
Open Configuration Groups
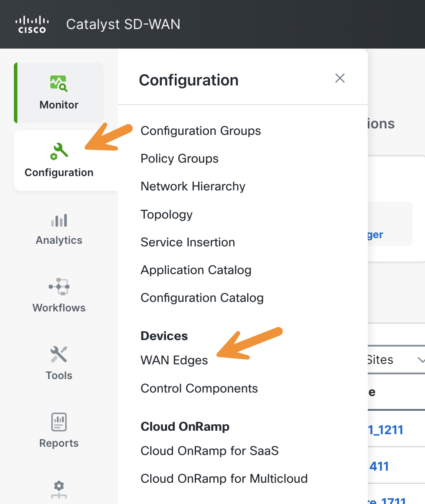click(x=201, y=131)
